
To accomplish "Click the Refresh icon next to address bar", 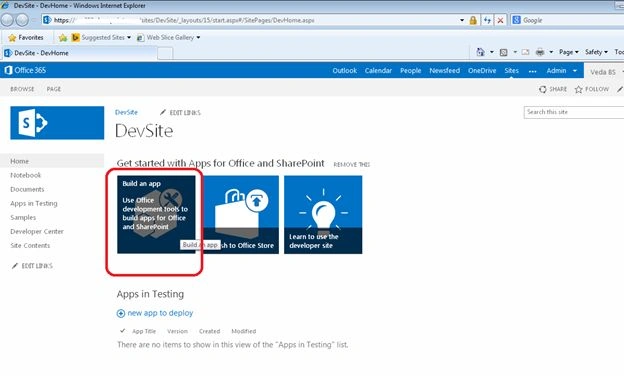I will (487, 20).
